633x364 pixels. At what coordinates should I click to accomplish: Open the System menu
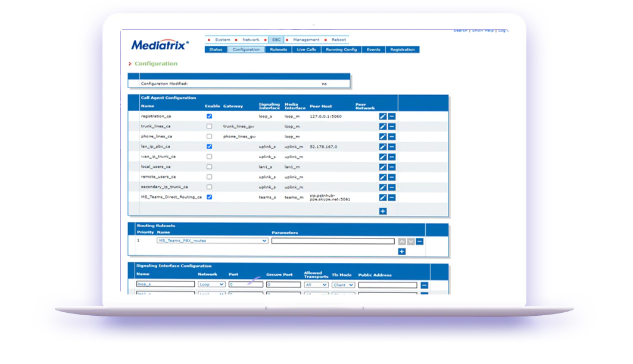223,40
